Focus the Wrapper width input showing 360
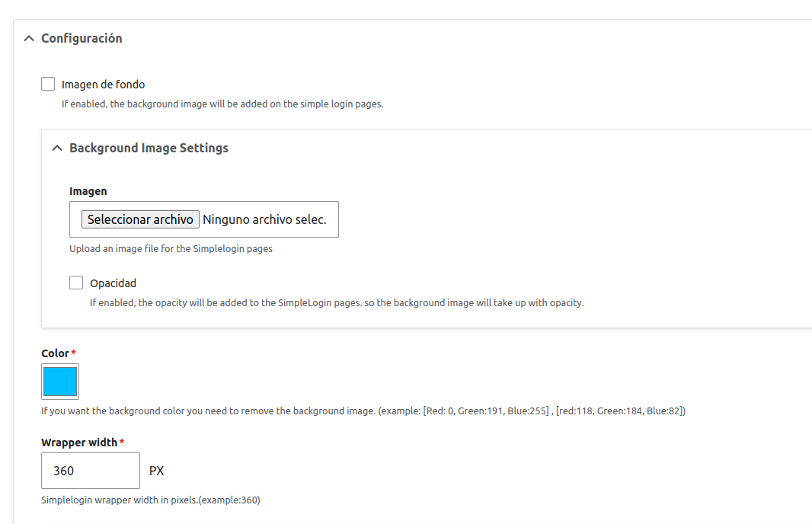This screenshot has width=812, height=524. [x=91, y=471]
